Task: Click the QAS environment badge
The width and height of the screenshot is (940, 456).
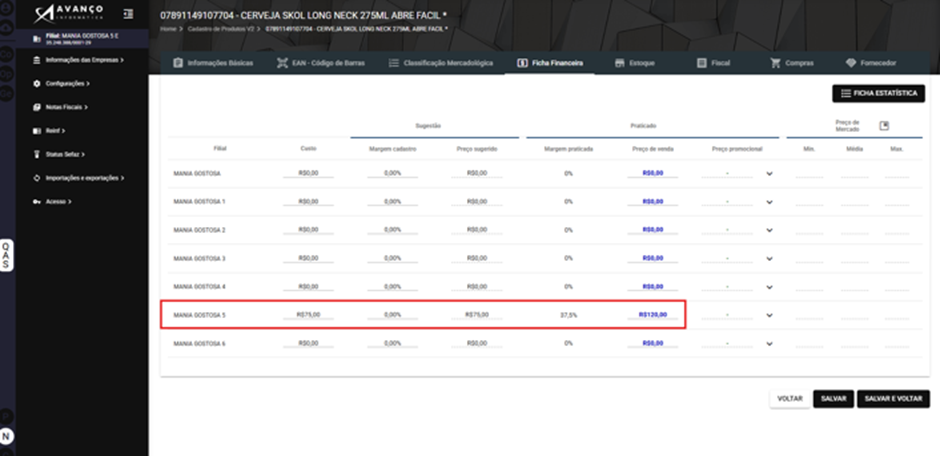Action: coord(6,255)
